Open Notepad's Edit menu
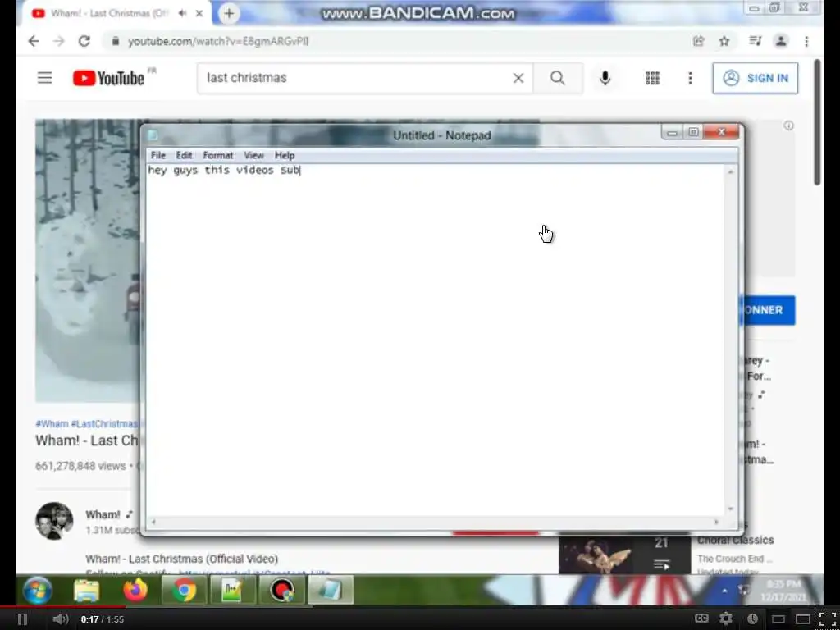The image size is (840, 630). pyautogui.click(x=184, y=155)
